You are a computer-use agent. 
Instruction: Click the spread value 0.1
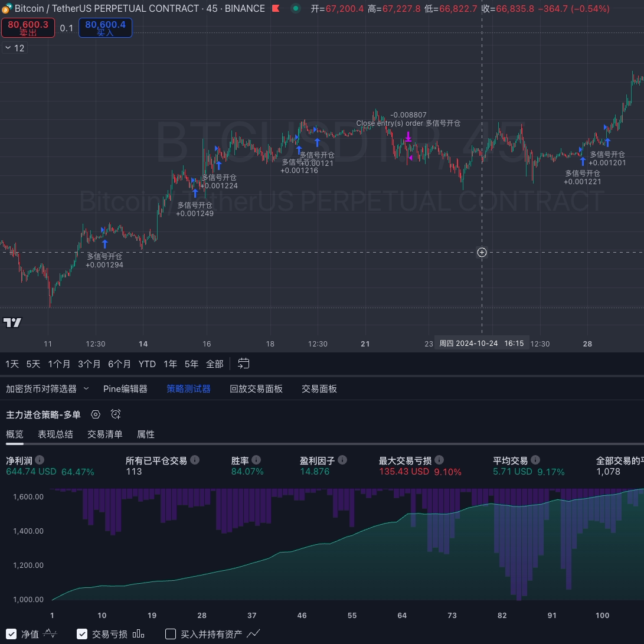[67, 28]
